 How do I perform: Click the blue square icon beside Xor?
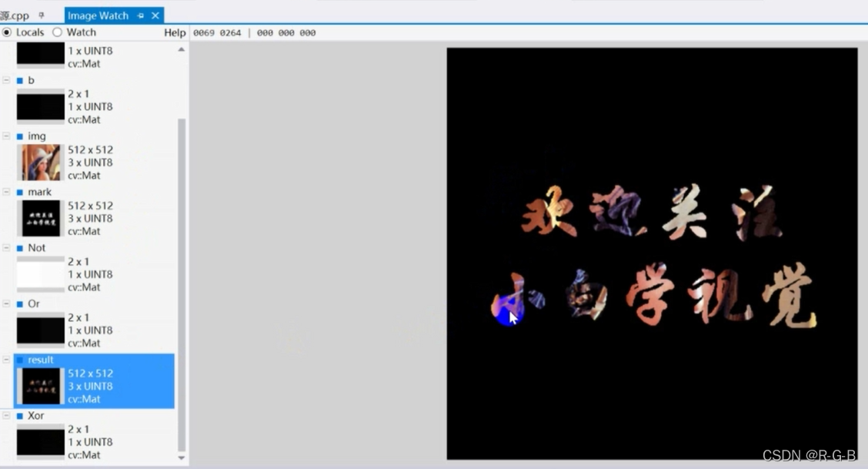20,416
